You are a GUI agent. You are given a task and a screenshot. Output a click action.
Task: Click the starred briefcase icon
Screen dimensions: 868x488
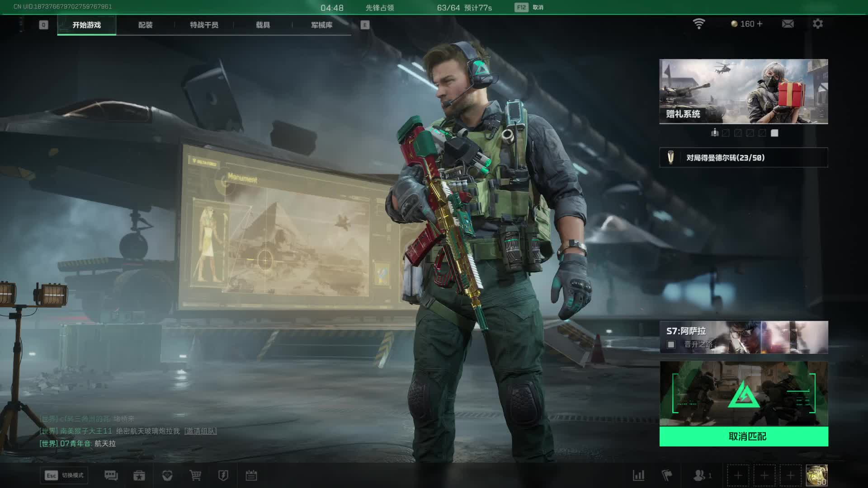139,475
